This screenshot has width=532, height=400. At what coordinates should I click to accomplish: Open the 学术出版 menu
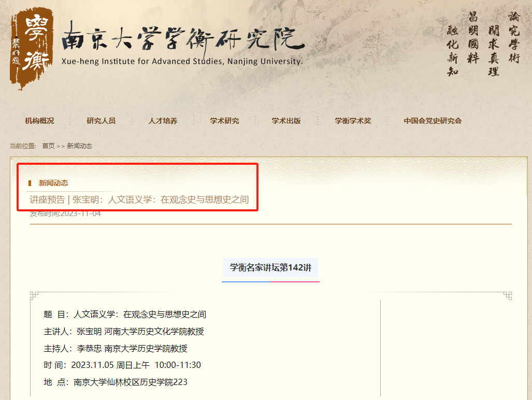[286, 121]
